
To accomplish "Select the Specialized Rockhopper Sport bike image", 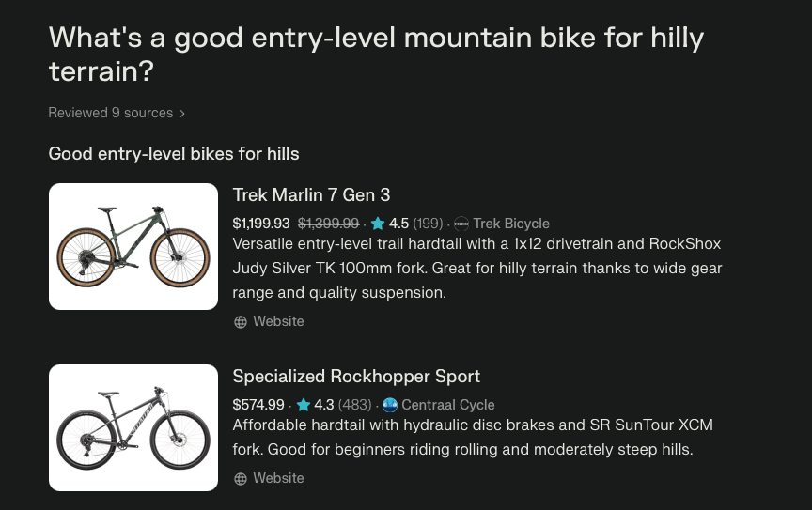I will [x=133, y=427].
